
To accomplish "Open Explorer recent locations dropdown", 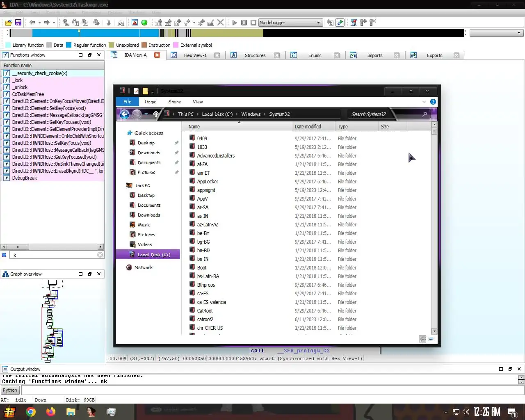I will [147, 114].
